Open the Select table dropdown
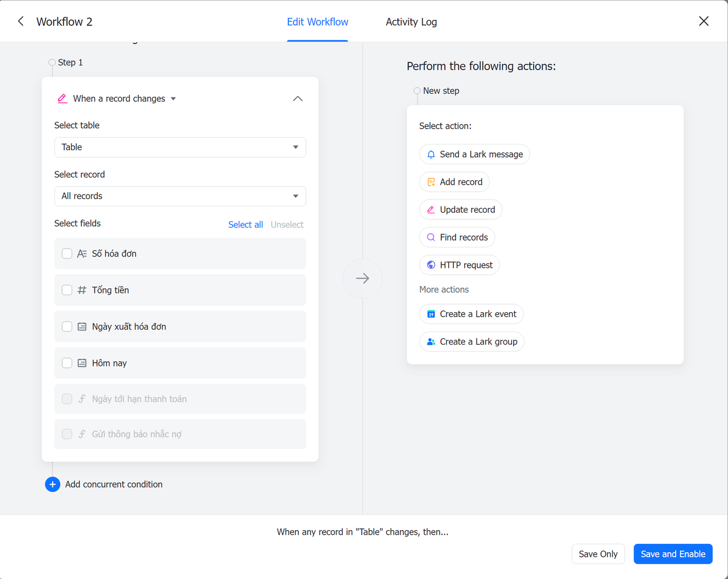728x579 pixels. coord(180,147)
